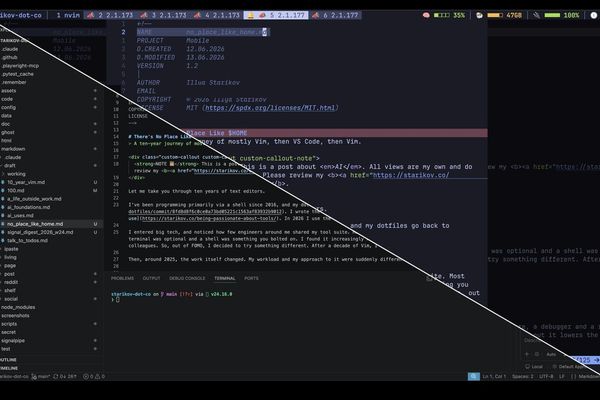Image resolution: width=600 pixels, height=400 pixels.
Task: Click the 4768 memory usage bar
Action: [504, 15]
